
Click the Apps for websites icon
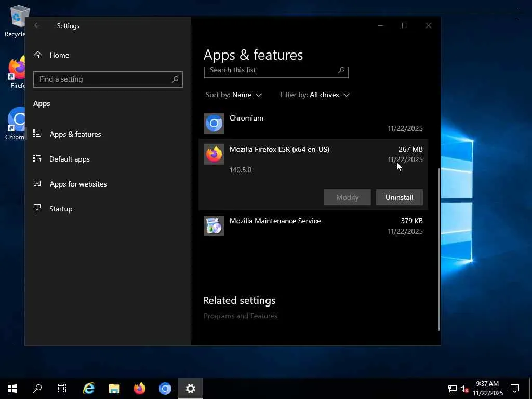(37, 183)
